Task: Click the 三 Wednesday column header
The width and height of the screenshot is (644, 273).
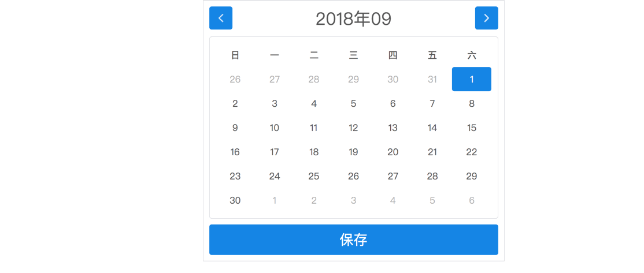Action: click(x=353, y=55)
